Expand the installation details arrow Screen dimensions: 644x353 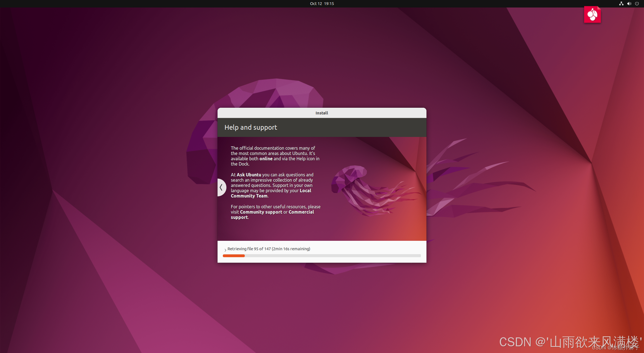pyautogui.click(x=225, y=250)
